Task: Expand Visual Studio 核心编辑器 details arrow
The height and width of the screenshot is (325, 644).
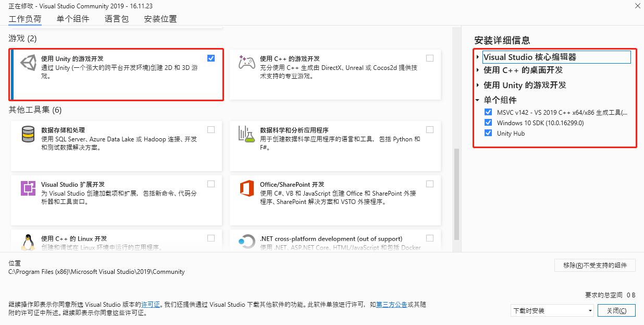Action: (x=478, y=57)
